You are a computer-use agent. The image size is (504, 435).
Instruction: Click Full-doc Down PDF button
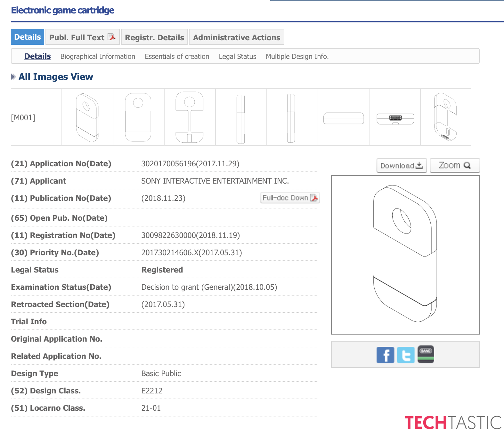(x=290, y=198)
